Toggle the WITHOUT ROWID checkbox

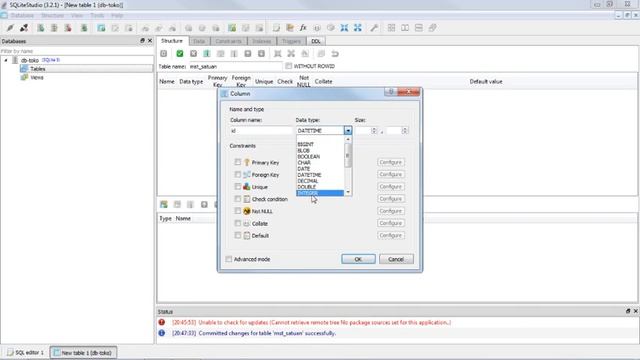289,66
